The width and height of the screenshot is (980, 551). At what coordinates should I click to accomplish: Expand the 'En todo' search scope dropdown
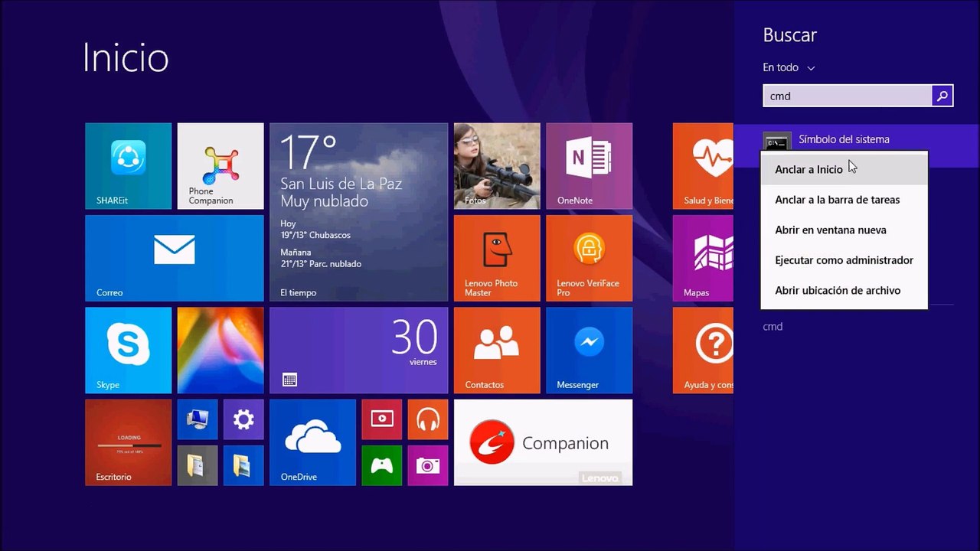pyautogui.click(x=789, y=67)
